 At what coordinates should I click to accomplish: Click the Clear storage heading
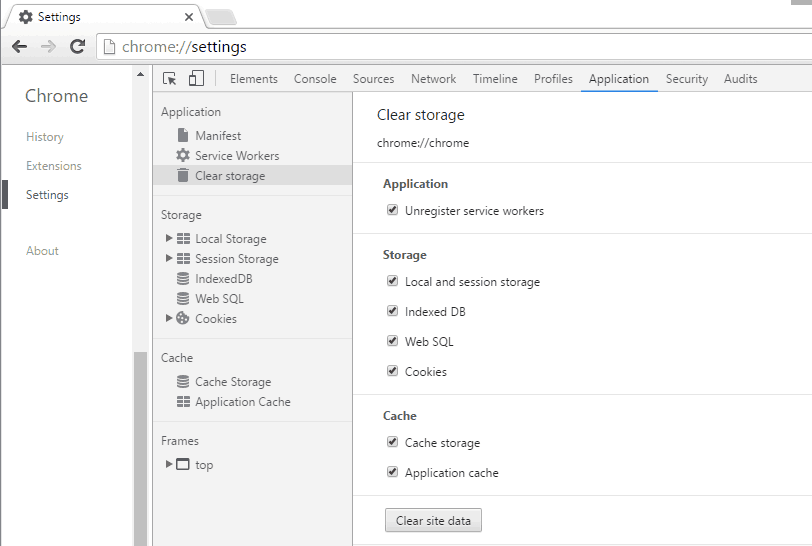click(x=420, y=115)
